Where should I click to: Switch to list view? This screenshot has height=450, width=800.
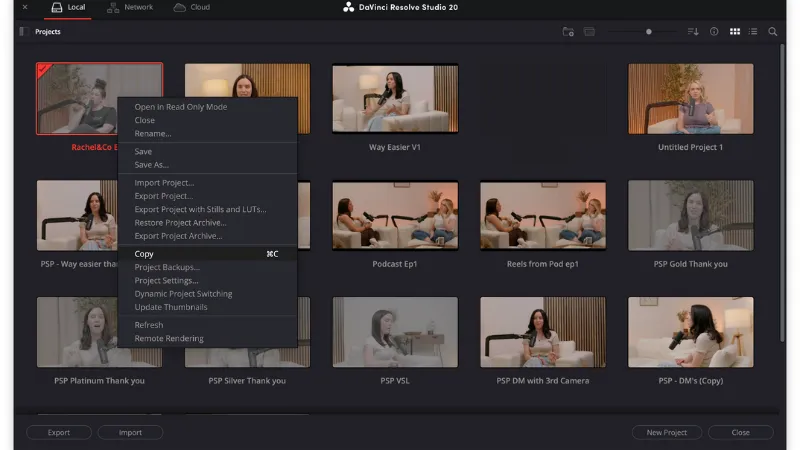(x=753, y=32)
